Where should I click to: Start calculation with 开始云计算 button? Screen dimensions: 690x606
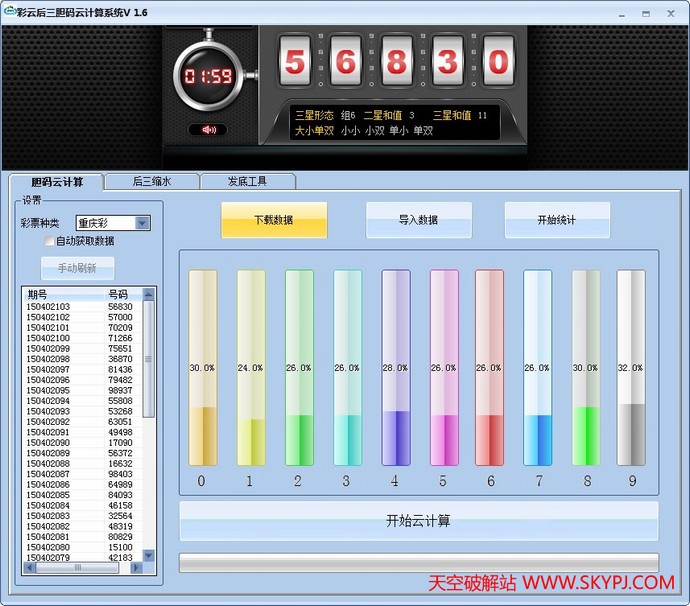[x=418, y=521]
